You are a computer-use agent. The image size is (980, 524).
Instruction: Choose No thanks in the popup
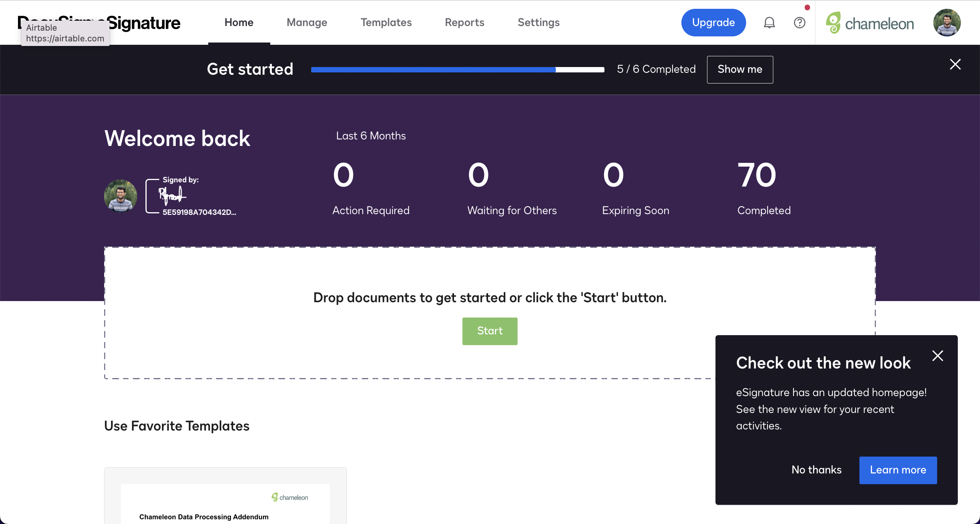(x=816, y=470)
